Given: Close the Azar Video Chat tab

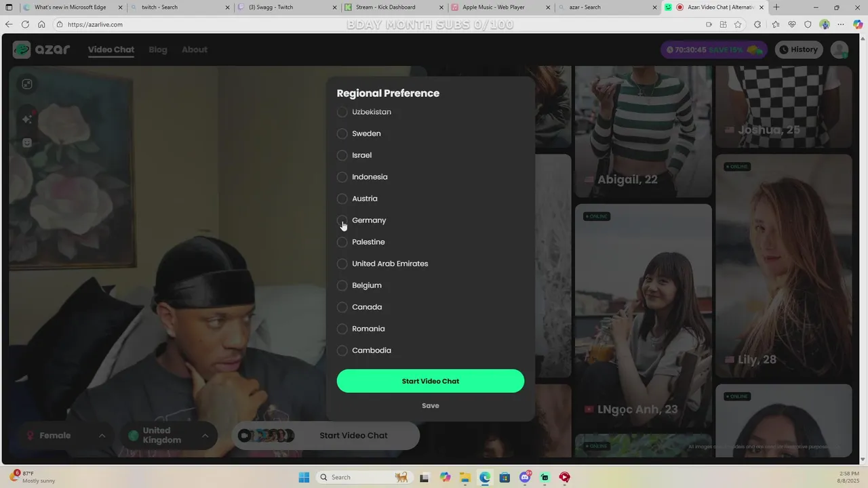Looking at the screenshot, I should 762,7.
